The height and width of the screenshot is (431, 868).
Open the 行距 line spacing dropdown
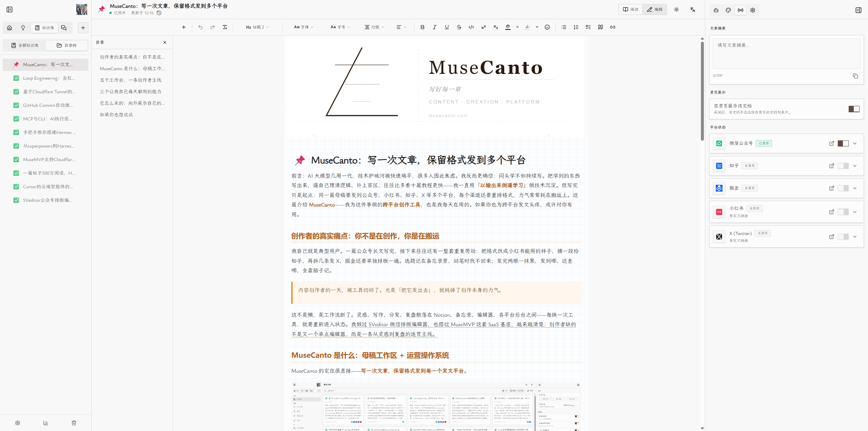[374, 27]
